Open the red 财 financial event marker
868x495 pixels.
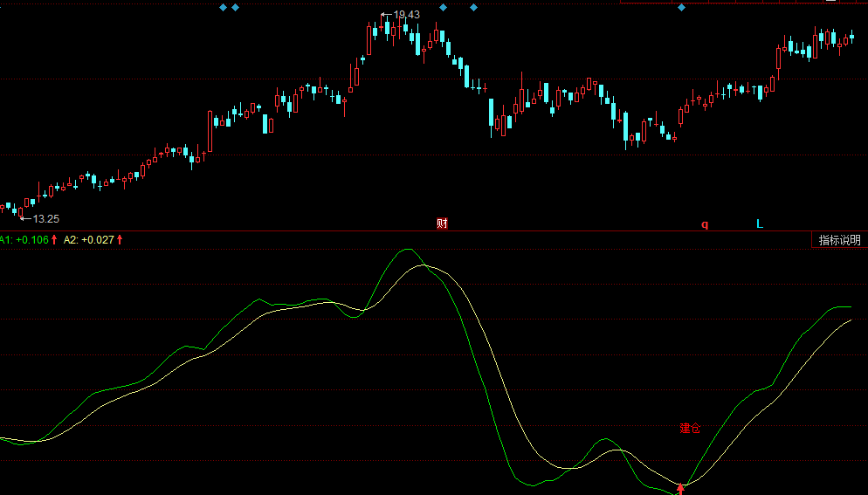click(442, 223)
